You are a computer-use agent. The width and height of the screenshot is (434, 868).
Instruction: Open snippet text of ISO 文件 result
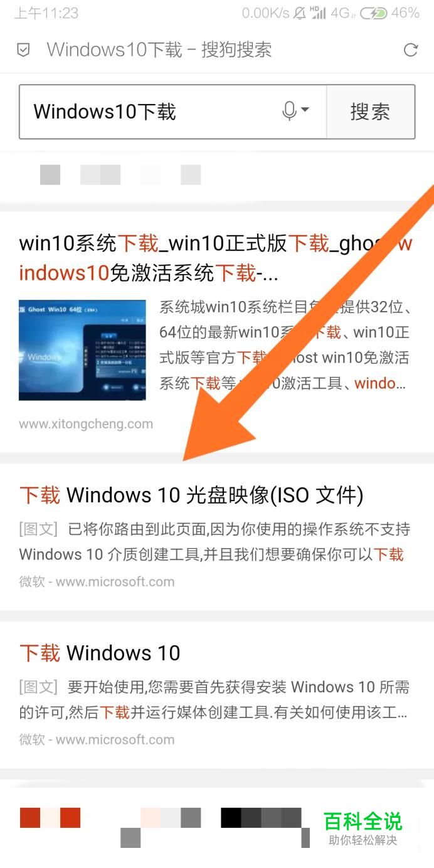pos(214,542)
